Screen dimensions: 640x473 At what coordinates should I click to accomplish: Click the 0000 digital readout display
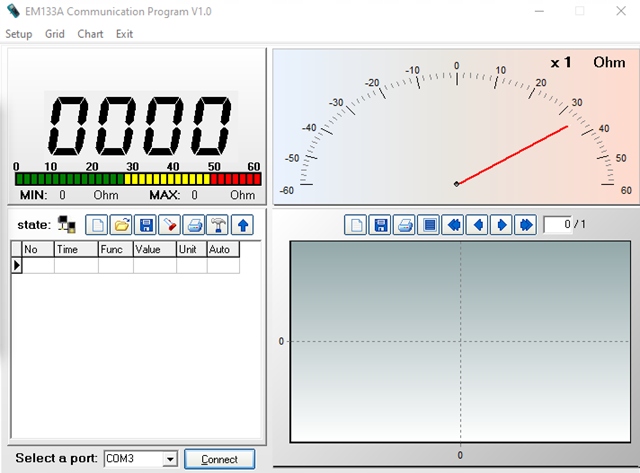pyautogui.click(x=140, y=126)
